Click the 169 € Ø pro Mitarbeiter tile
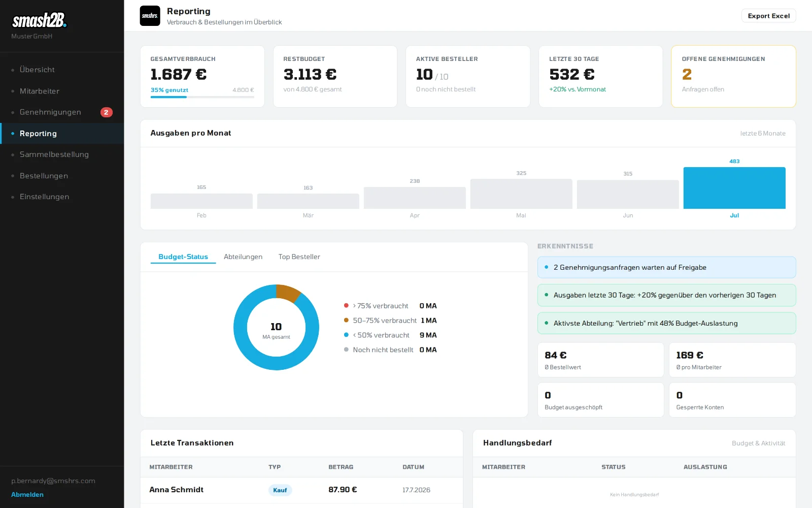This screenshot has height=508, width=812. click(732, 360)
